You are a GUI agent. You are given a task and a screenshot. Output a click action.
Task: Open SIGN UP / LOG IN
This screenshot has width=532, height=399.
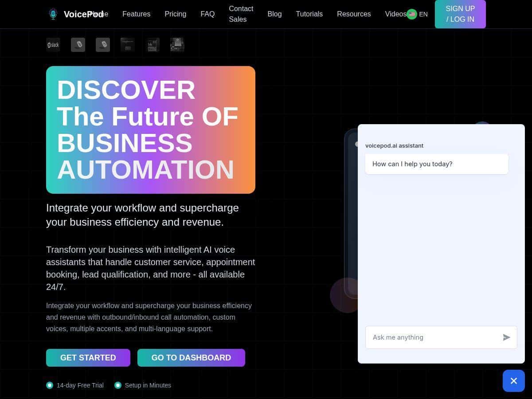coord(460,14)
